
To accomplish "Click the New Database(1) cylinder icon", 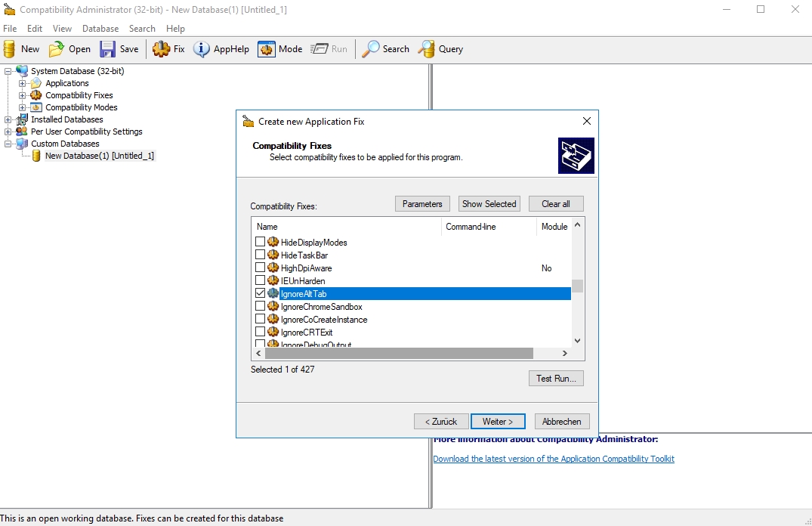I will [36, 156].
